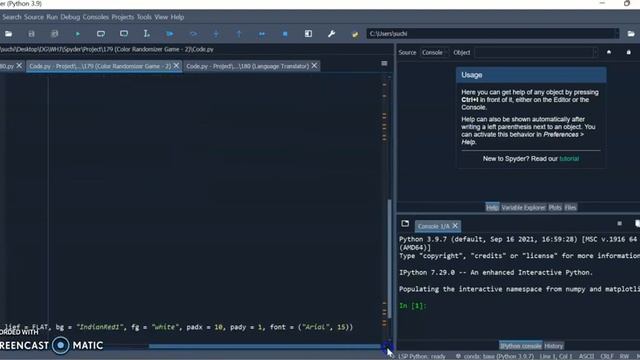Click the Line 1, Col 1 status

[556, 356]
